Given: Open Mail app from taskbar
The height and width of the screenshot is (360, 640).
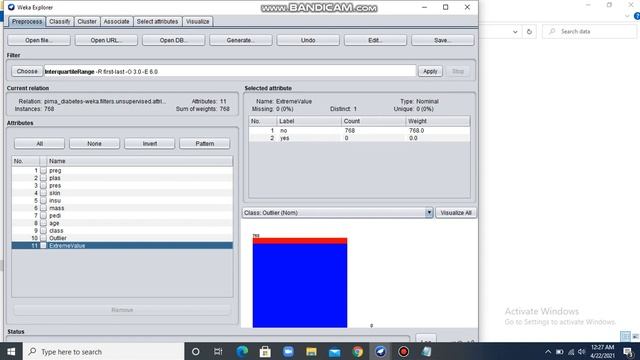Looking at the screenshot, I should coord(335,352).
